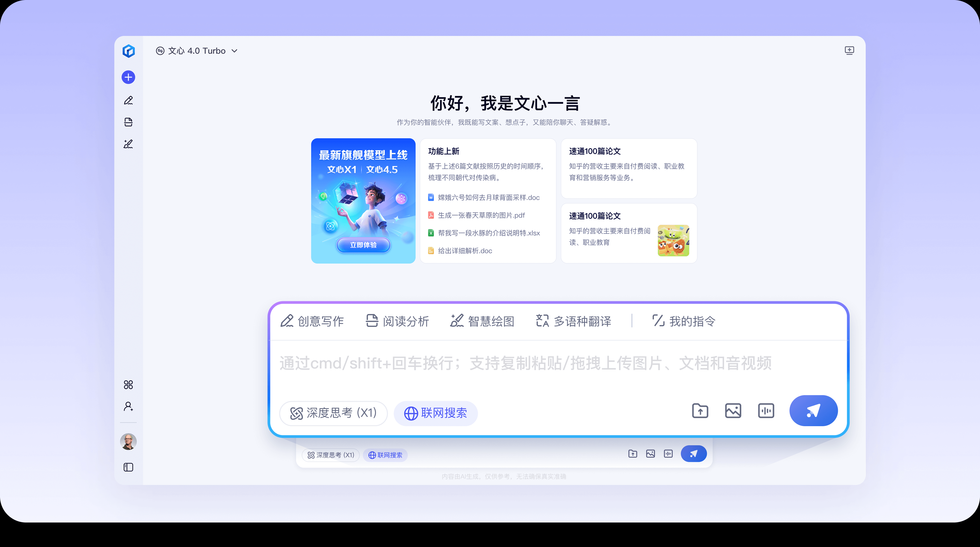Click the yellow doc icon beside 给出详细解析

(x=431, y=251)
